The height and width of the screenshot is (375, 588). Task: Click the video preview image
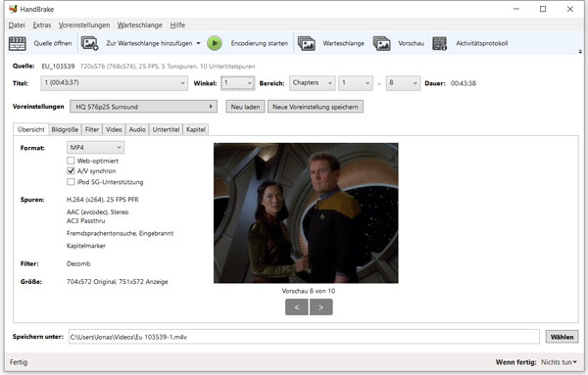click(306, 212)
